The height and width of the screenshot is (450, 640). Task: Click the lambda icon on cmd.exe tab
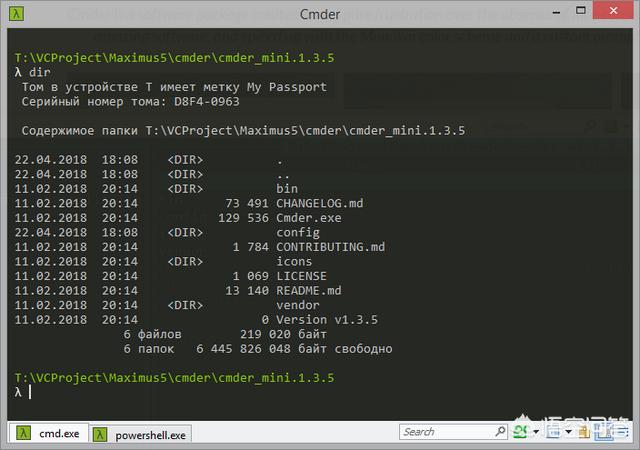pos(23,433)
